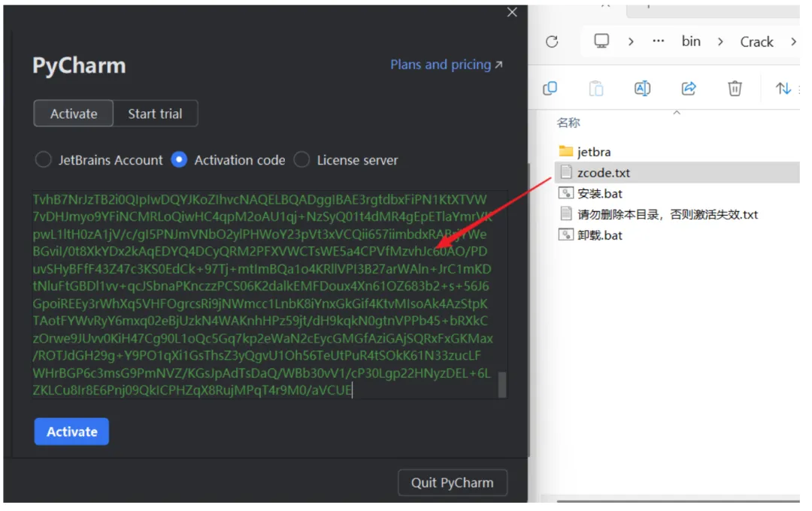Select the jetbra folder icon
812x511 pixels.
click(x=566, y=152)
